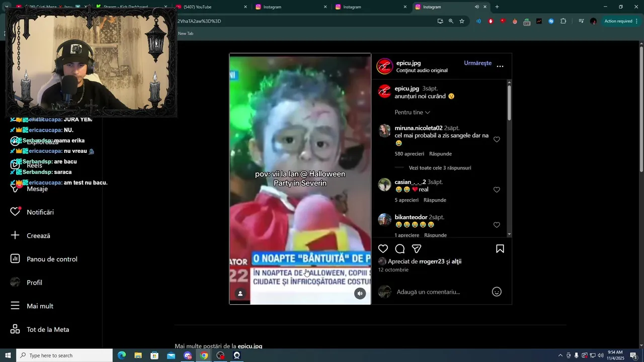
Task: Like the post with the heart icon
Action: tap(383, 249)
